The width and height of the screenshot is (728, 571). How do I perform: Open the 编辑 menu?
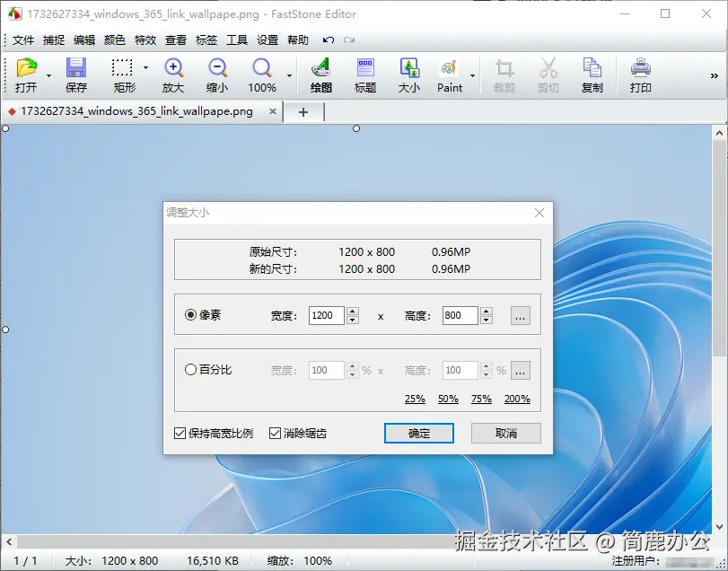point(84,40)
